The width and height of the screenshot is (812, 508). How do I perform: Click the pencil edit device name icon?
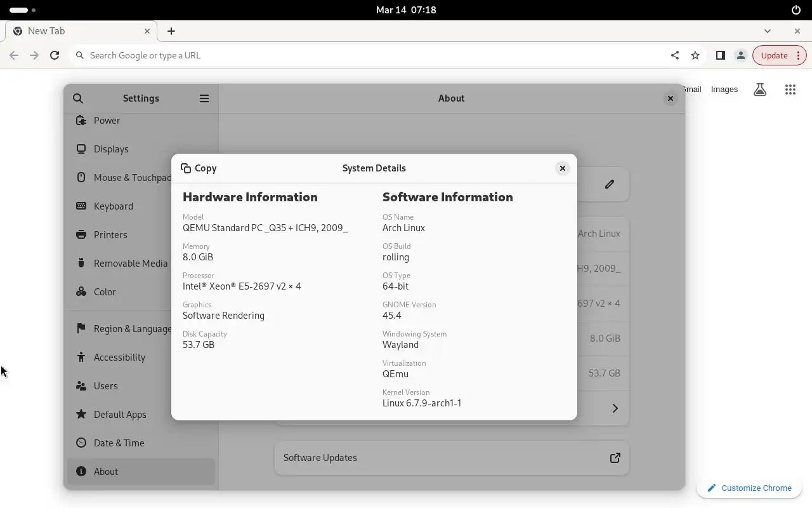[x=610, y=184]
